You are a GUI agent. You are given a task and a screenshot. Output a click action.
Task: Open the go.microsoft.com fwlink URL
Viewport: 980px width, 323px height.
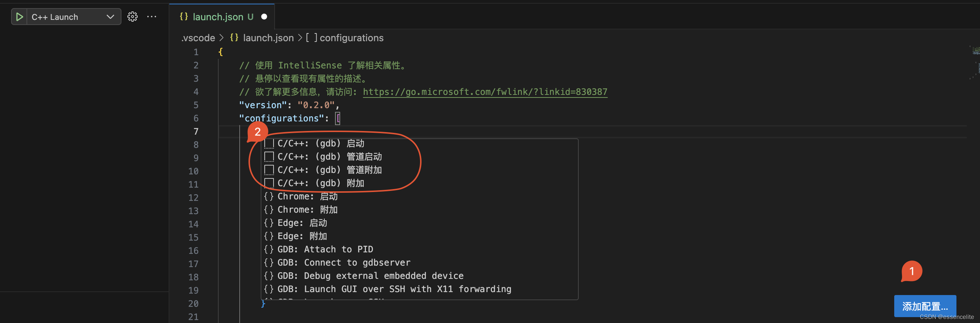pyautogui.click(x=485, y=92)
